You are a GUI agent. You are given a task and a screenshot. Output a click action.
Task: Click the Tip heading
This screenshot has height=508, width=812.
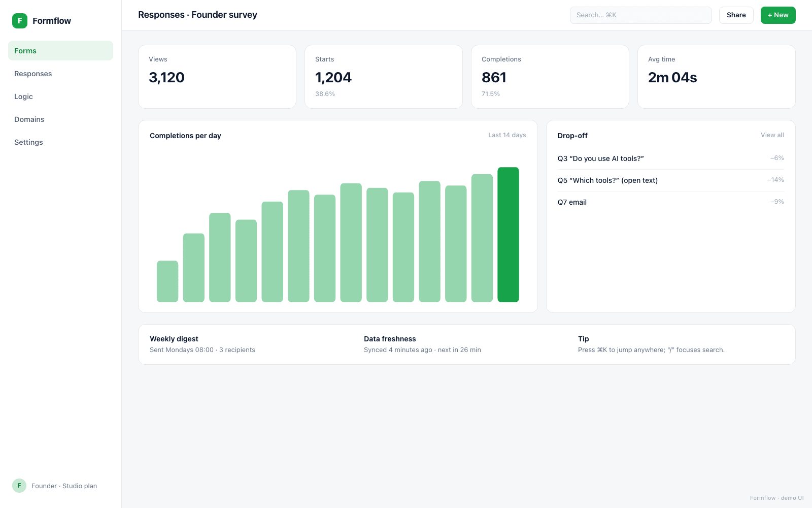584,339
